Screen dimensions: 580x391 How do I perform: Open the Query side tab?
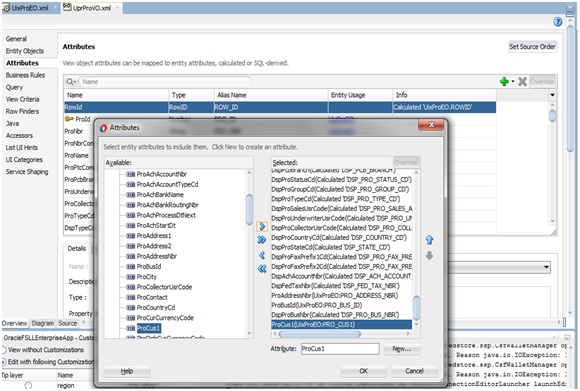click(14, 87)
